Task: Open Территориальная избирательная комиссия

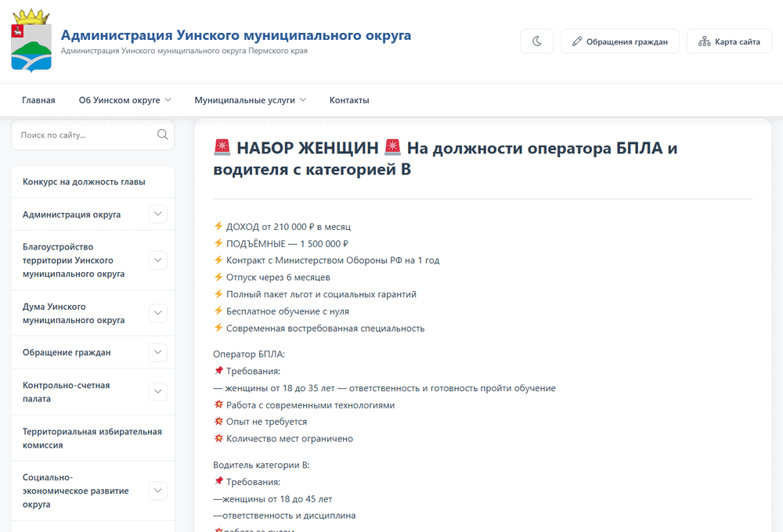Action: 92,438
